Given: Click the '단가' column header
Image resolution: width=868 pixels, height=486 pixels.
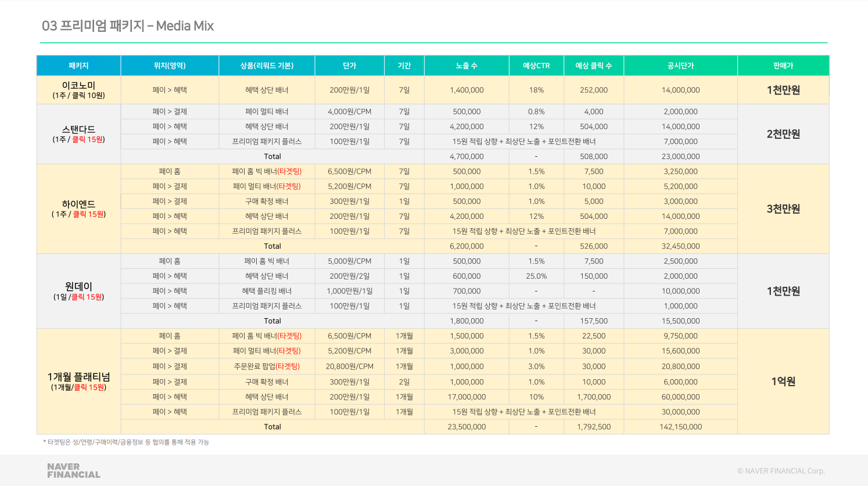Looking at the screenshot, I should [349, 66].
